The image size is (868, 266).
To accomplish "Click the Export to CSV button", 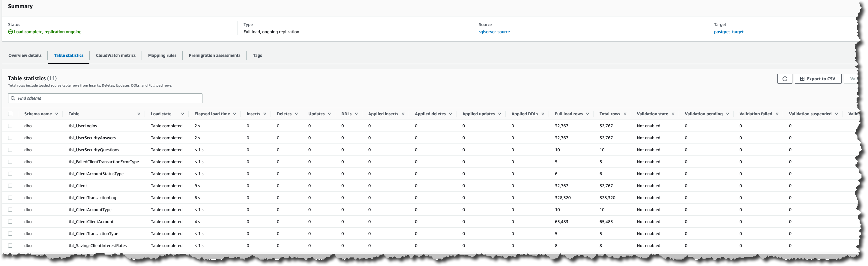I will coord(818,79).
